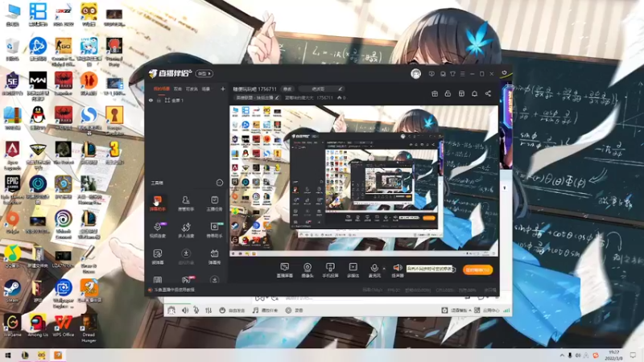Click the equalizer sliders icon in back window
This screenshot has width=644, height=362.
click(208, 311)
